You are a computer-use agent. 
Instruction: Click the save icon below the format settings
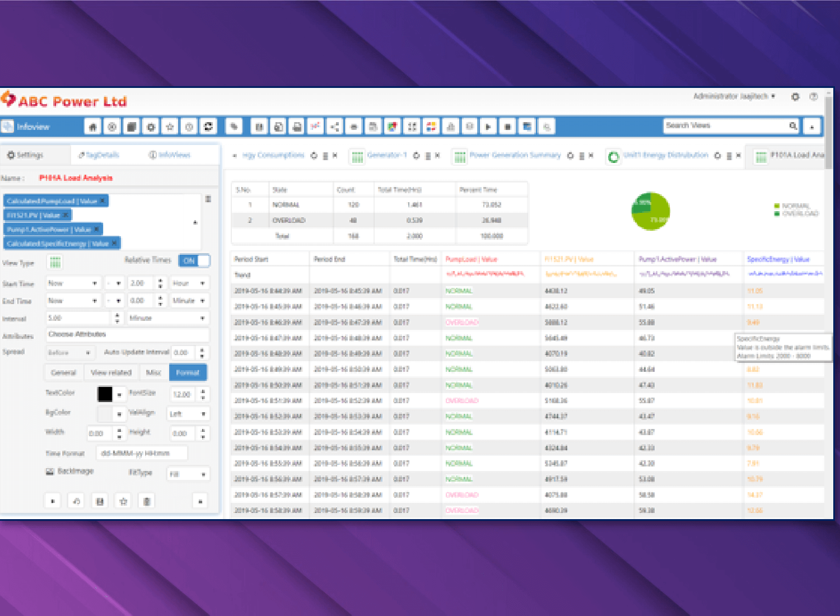coord(100,501)
